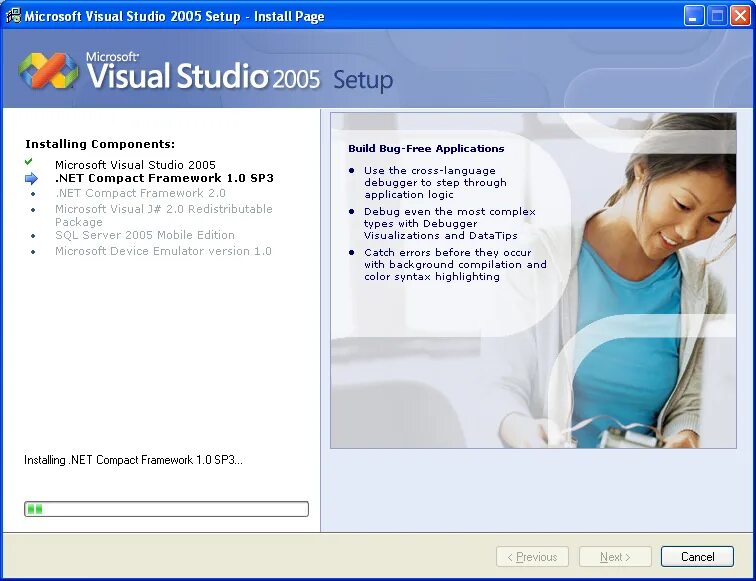This screenshot has width=756, height=581.
Task: Click the window title 'Microsoft Visual Studio 2005 Setup - Install Page'
Action: point(174,16)
